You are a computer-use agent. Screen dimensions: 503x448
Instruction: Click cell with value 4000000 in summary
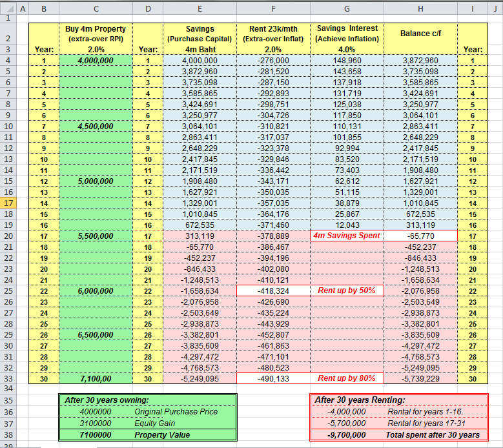point(96,411)
